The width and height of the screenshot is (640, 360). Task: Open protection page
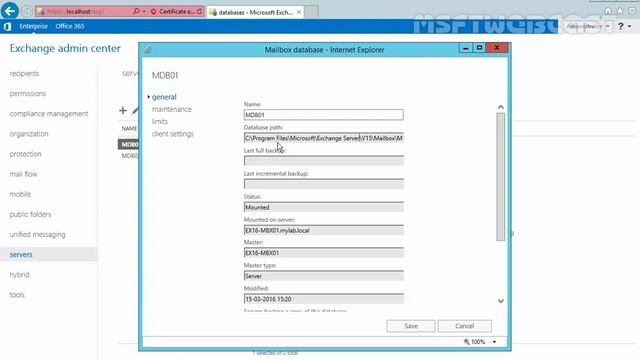pyautogui.click(x=25, y=154)
